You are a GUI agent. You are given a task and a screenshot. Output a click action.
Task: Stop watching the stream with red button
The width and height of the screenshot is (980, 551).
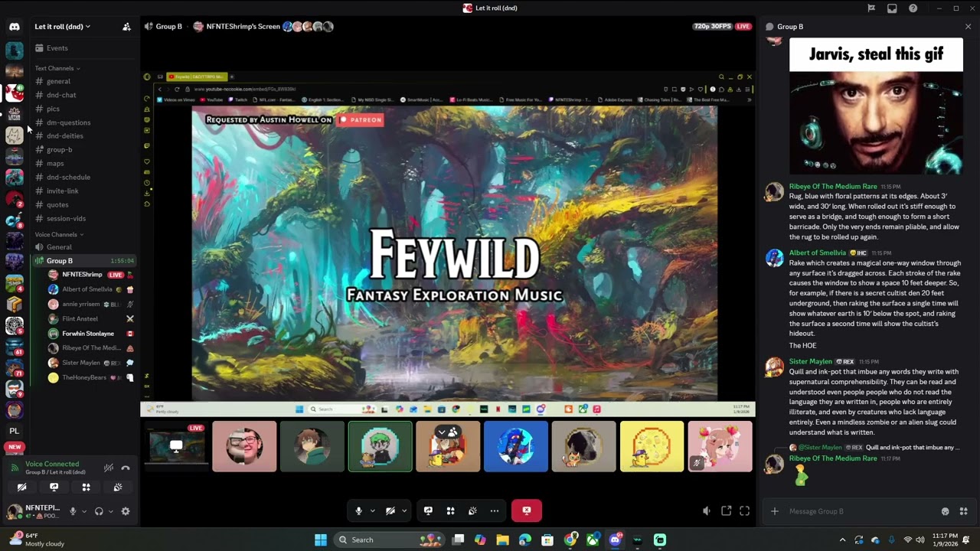click(527, 510)
